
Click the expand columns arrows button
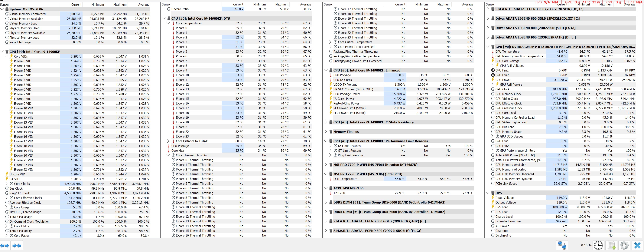click(x=5, y=246)
